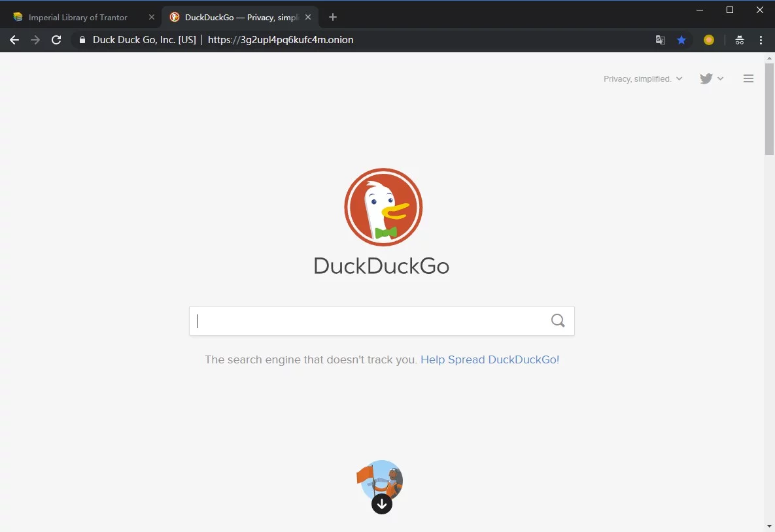
Task: Click the incognito profile icon
Action: (x=740, y=40)
